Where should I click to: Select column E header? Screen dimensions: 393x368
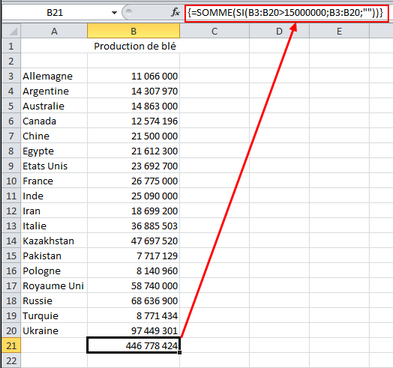339,31
